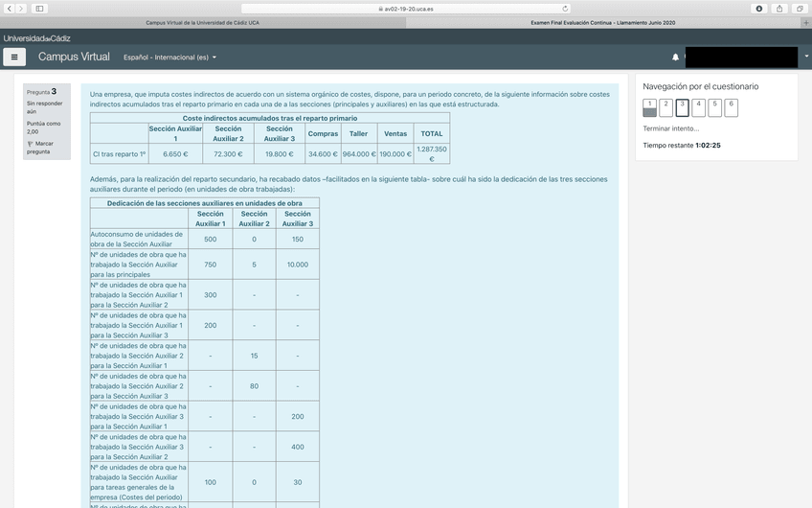Click the Navegación por el cuestionario heading
The height and width of the screenshot is (508, 812).
[x=701, y=86]
